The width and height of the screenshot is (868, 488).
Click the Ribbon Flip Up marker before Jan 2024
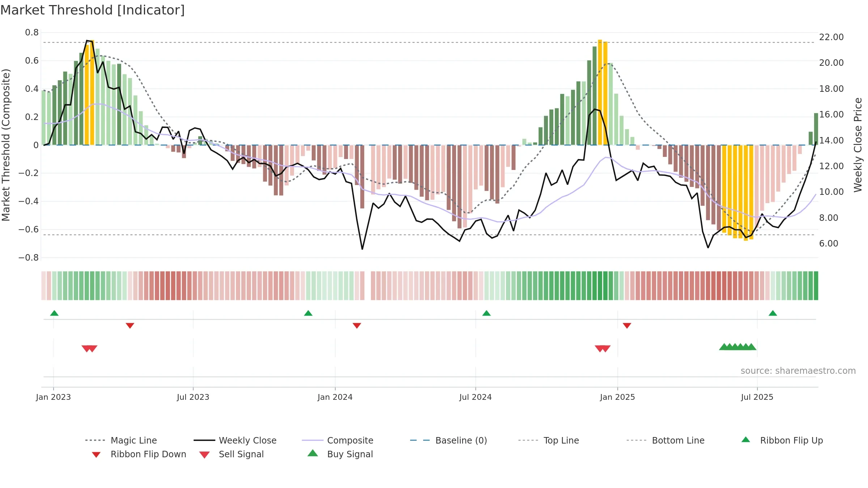coord(308,313)
